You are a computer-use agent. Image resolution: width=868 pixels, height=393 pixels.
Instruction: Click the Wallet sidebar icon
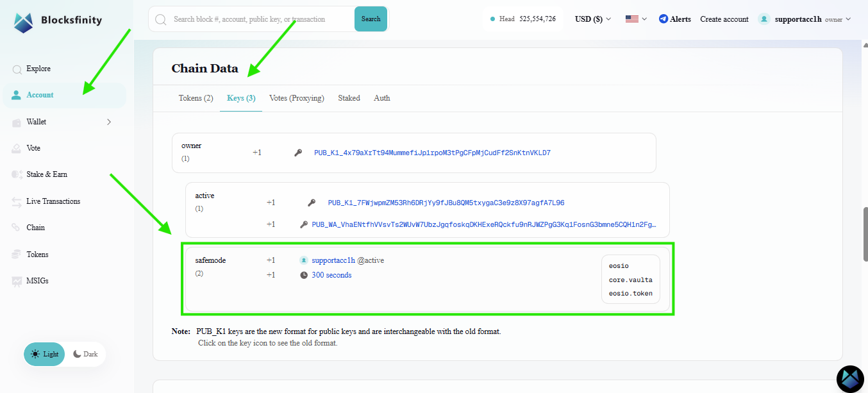[17, 122]
